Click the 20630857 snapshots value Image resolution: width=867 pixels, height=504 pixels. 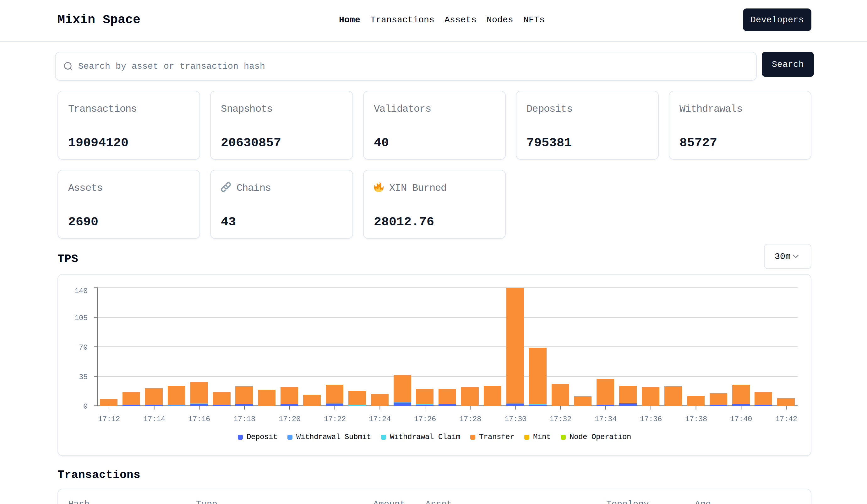(x=251, y=142)
